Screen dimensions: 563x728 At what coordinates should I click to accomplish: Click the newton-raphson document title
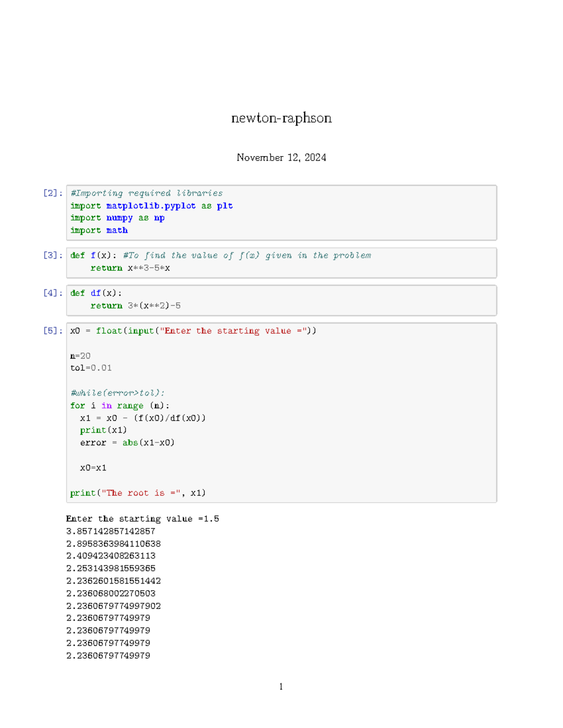click(x=281, y=118)
